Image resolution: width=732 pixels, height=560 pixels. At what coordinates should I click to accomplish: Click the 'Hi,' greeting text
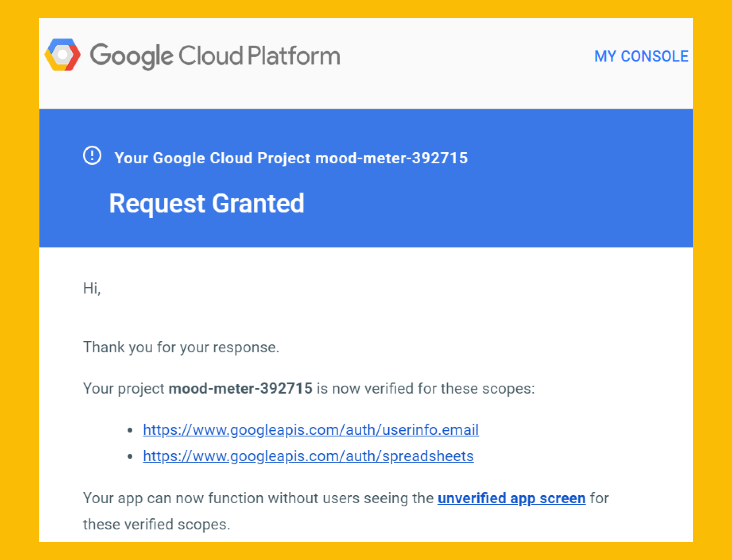pyautogui.click(x=92, y=288)
